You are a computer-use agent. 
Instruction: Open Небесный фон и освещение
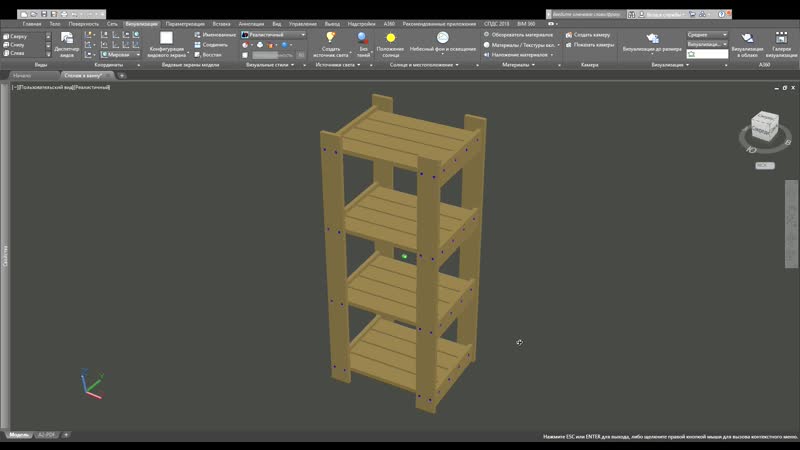442,42
